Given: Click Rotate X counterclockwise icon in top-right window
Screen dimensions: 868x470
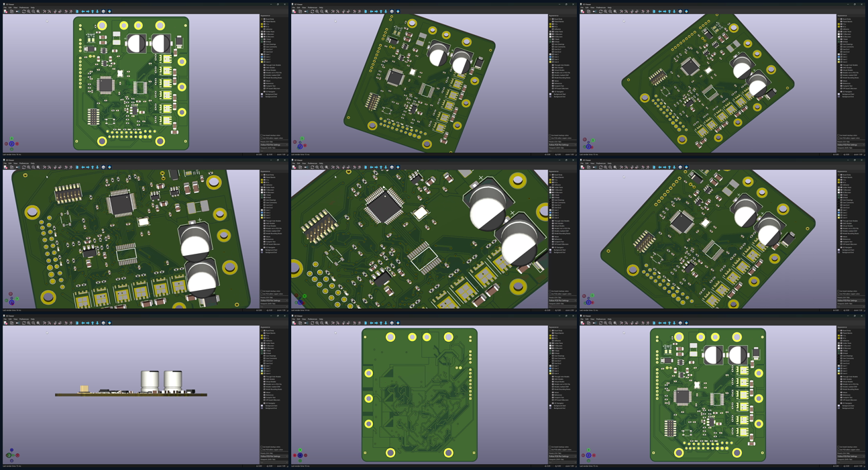Looking at the screenshot, I should (626, 11).
